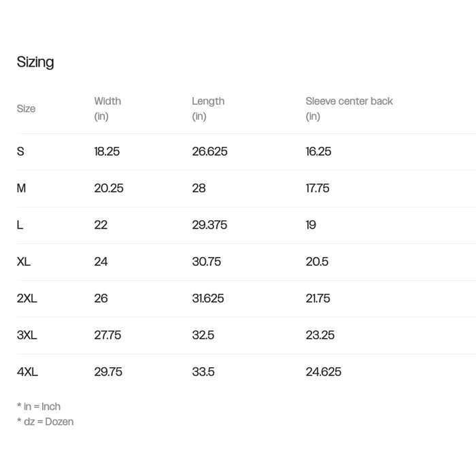Click the Sizing heading
The image size is (476, 476).
(35, 62)
